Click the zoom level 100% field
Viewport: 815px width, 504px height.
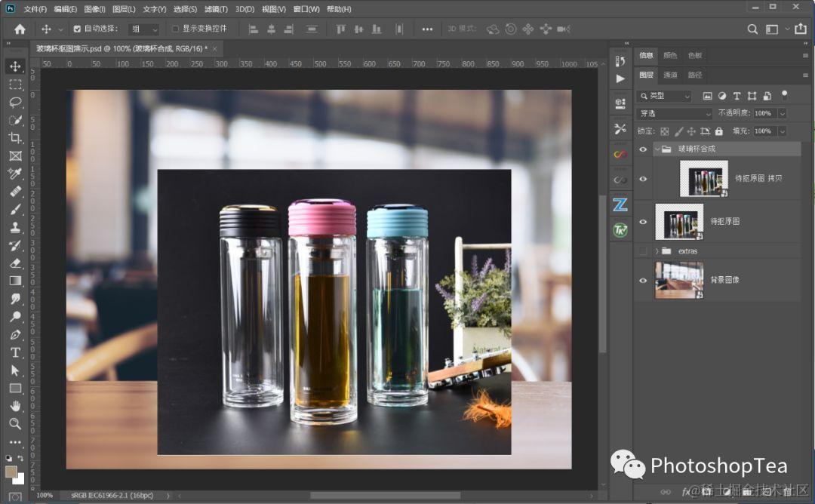pyautogui.click(x=45, y=495)
